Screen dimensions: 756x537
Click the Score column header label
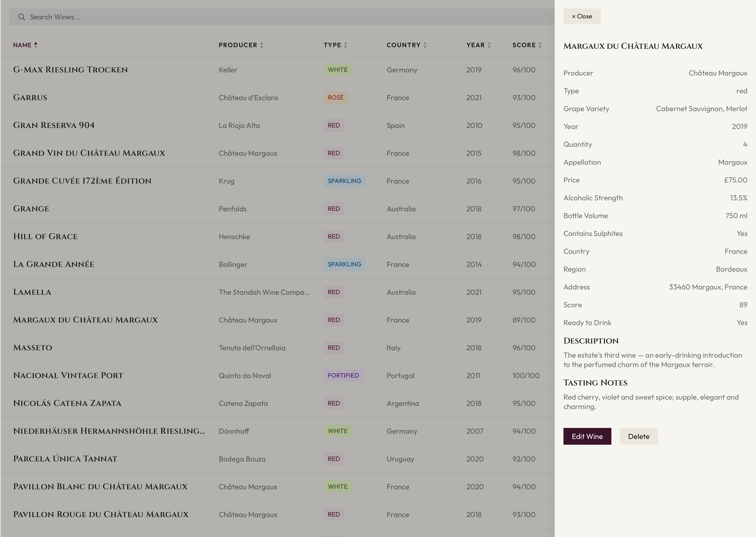[x=524, y=45]
